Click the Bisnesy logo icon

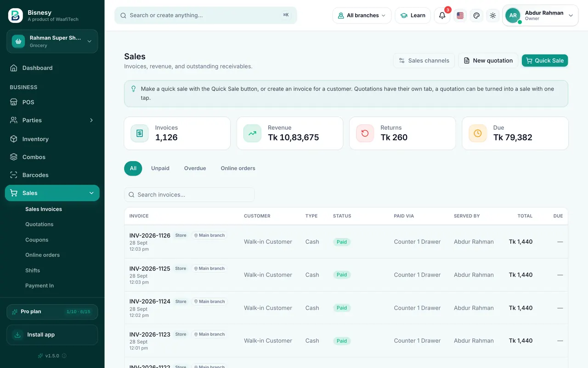tap(16, 16)
